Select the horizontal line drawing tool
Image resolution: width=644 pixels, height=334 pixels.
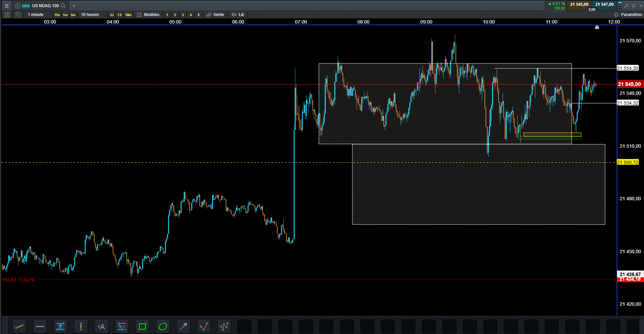[x=40, y=326]
